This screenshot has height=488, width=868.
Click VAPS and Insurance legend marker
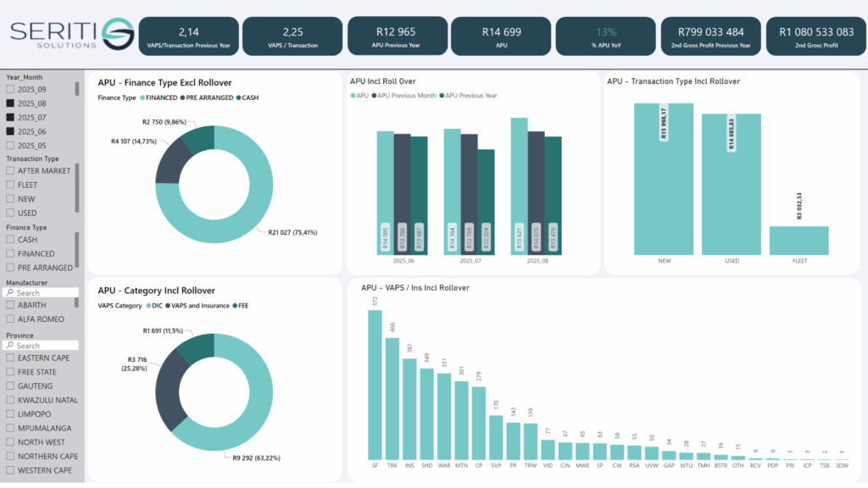(168, 306)
